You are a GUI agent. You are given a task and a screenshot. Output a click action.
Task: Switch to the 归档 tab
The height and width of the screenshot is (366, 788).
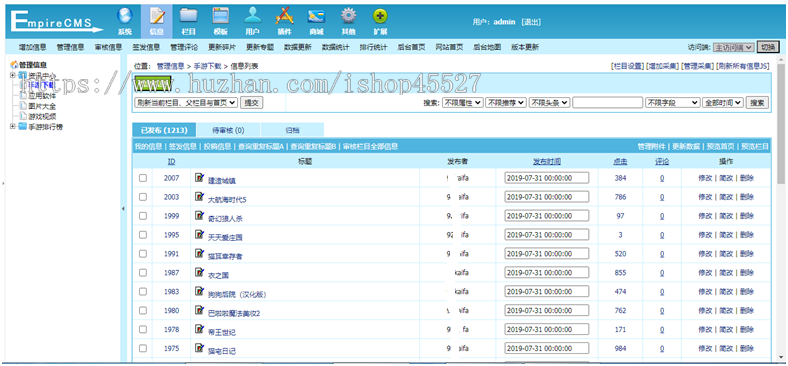[292, 130]
